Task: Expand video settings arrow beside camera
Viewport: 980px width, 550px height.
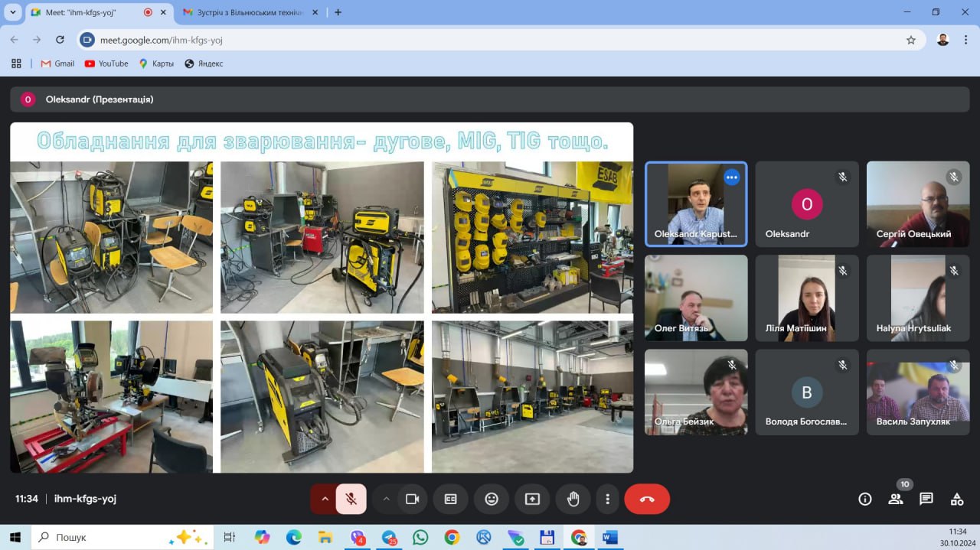Action: click(386, 499)
